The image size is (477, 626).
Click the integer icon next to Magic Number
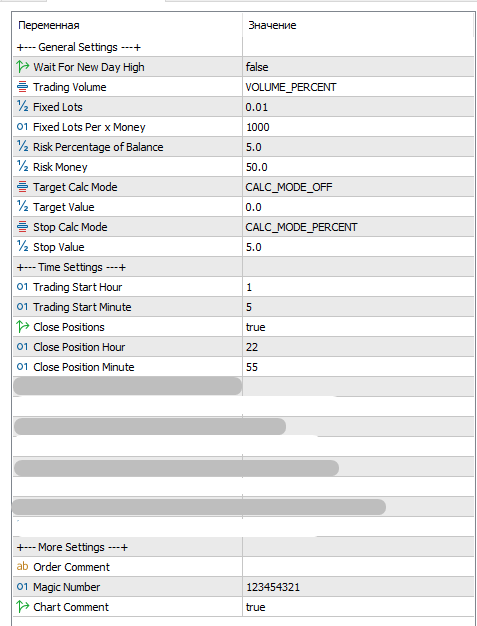tap(22, 586)
